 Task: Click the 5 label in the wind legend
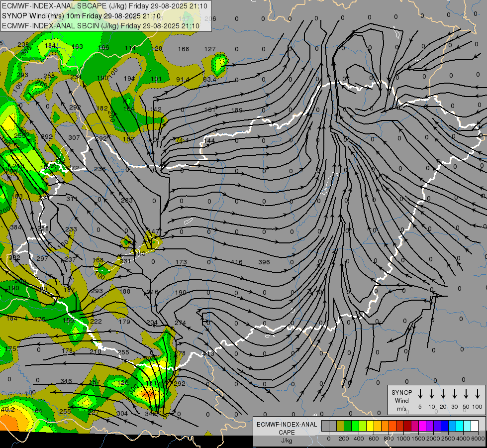[x=420, y=407]
